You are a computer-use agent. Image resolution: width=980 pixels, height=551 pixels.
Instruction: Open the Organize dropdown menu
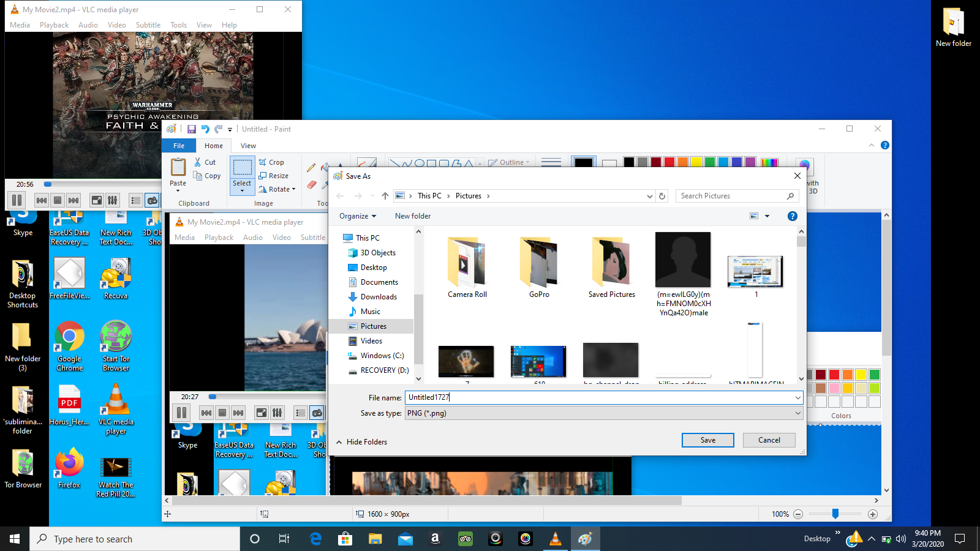[358, 216]
